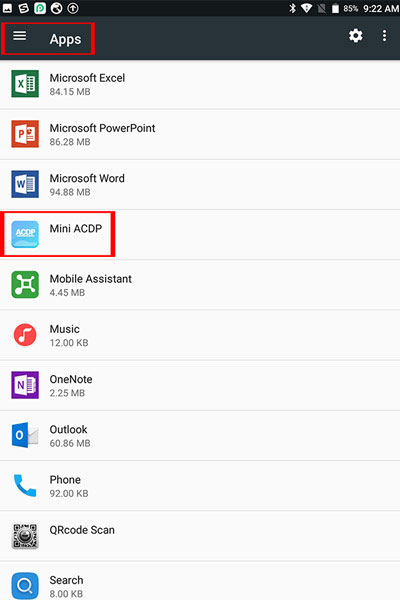Tap the blue Phone handset icon
The width and height of the screenshot is (400, 600).
pyautogui.click(x=25, y=485)
